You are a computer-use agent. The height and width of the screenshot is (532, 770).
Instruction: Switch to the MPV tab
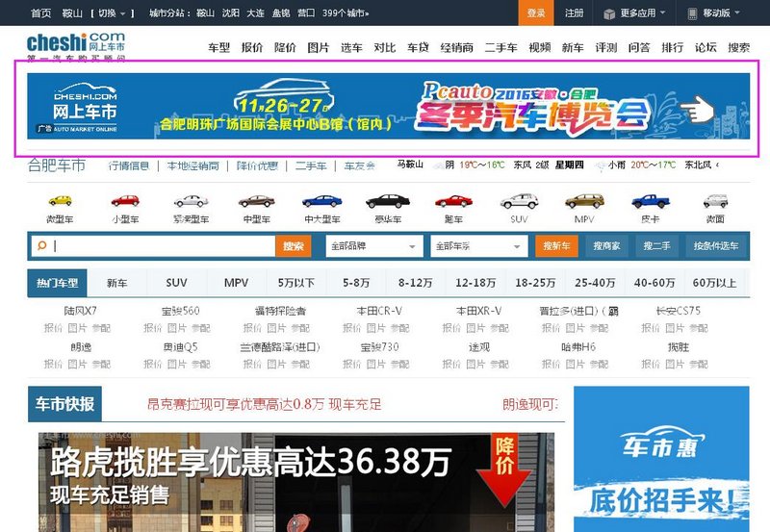pos(236,283)
